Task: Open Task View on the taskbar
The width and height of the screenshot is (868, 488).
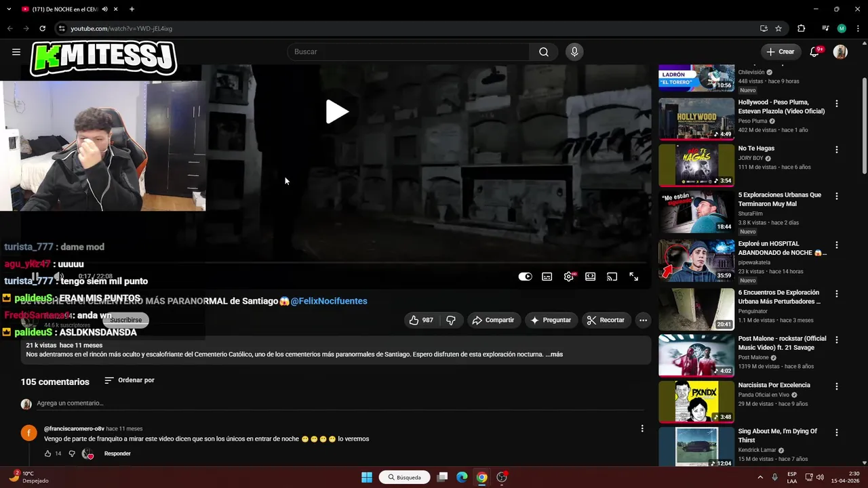Action: [442, 477]
